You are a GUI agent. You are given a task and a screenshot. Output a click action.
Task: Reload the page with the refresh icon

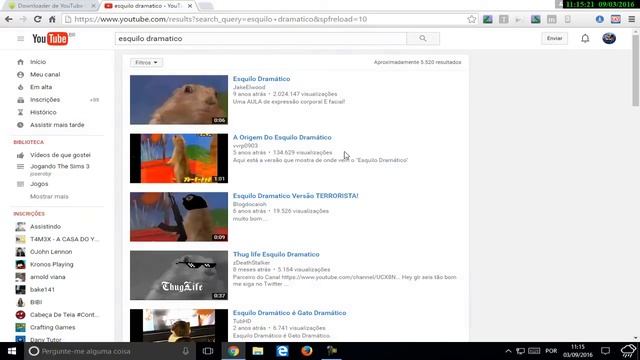[x=38, y=19]
